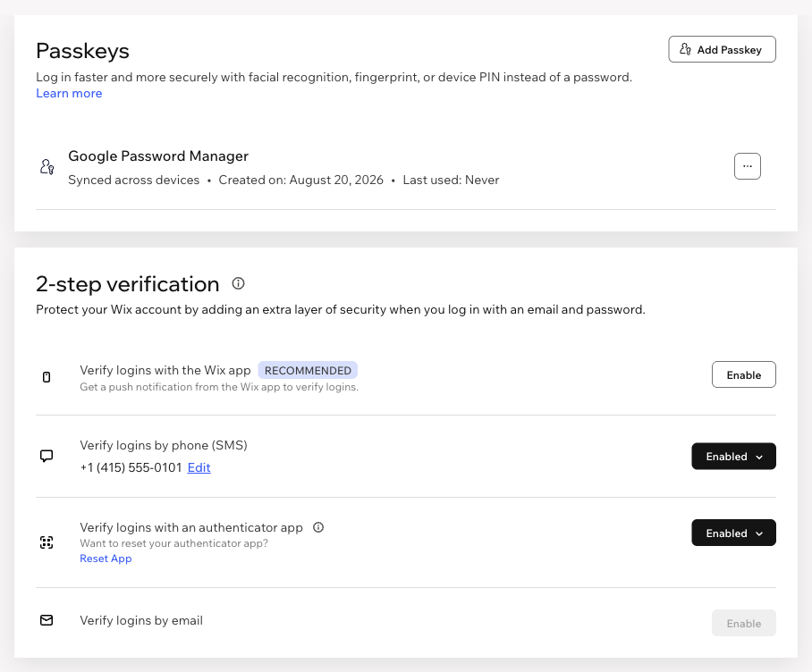Viewport: 812px width, 672px height.
Task: Click the 'Last used: Never' text
Action: [x=451, y=180]
